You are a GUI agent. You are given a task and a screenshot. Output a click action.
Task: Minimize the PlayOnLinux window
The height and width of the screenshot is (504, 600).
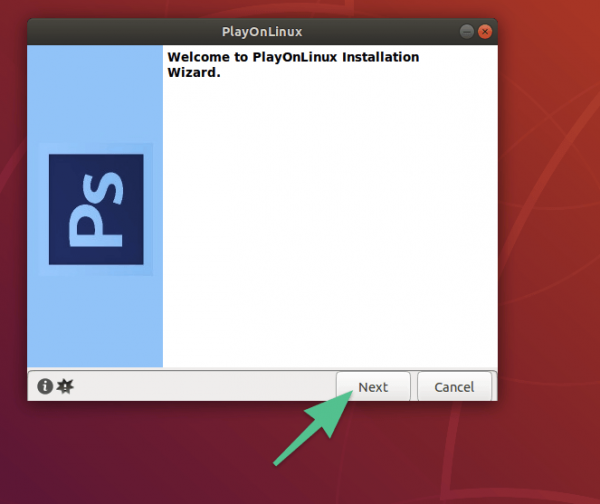[x=466, y=32]
